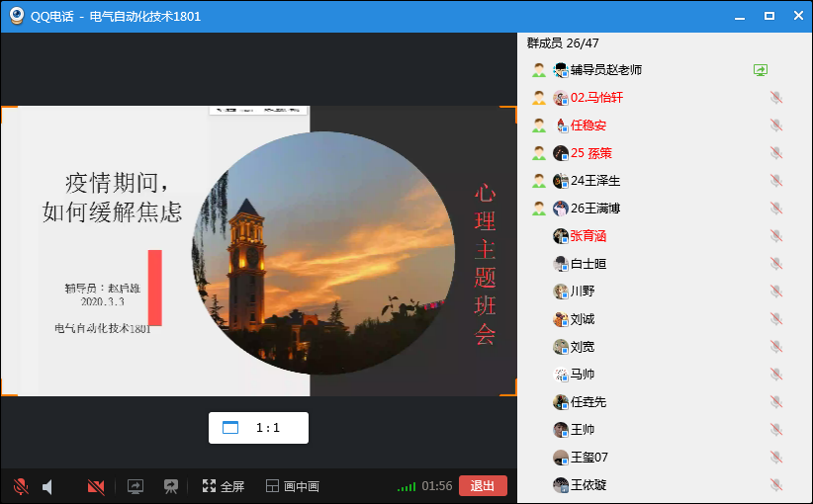Click avatar of 张育涵

click(561, 236)
